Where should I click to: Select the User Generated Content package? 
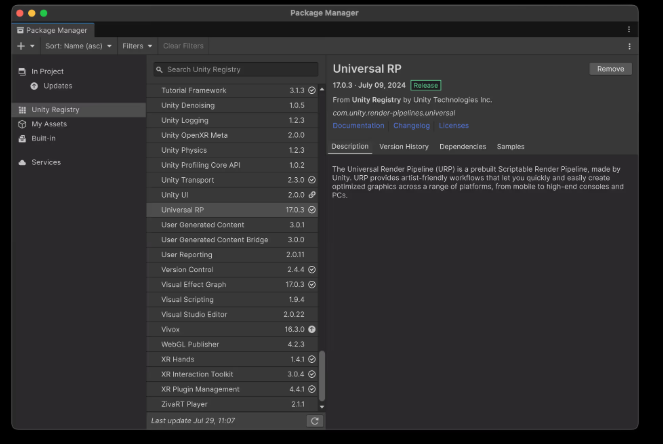coord(233,225)
